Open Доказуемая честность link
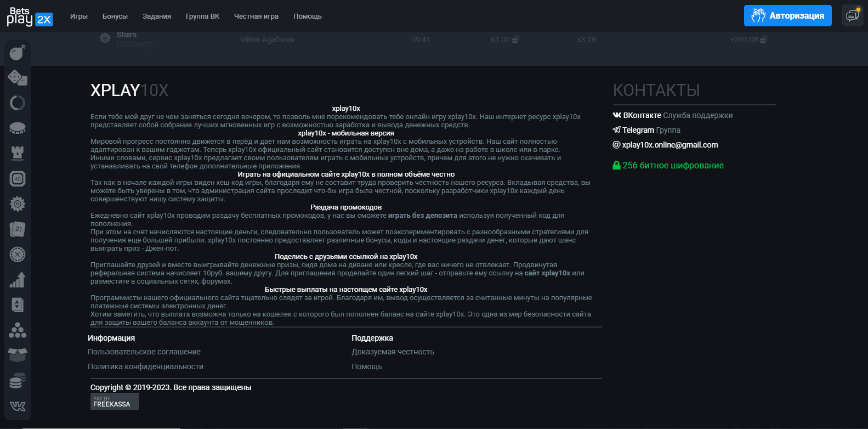 393,352
